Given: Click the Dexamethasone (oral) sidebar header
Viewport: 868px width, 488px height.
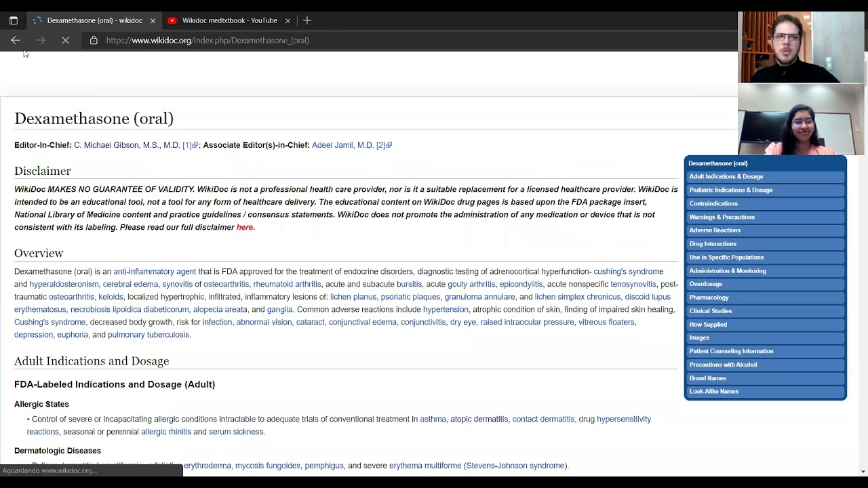Looking at the screenshot, I should pyautogui.click(x=718, y=163).
